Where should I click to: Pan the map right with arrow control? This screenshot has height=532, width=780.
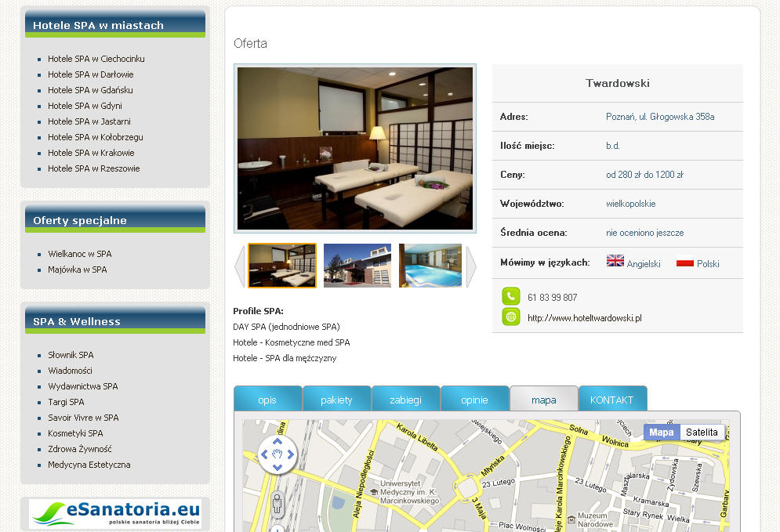pos(291,454)
